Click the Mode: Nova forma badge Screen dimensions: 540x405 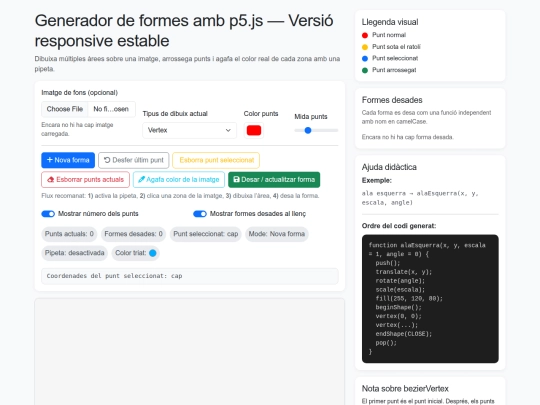point(277,234)
